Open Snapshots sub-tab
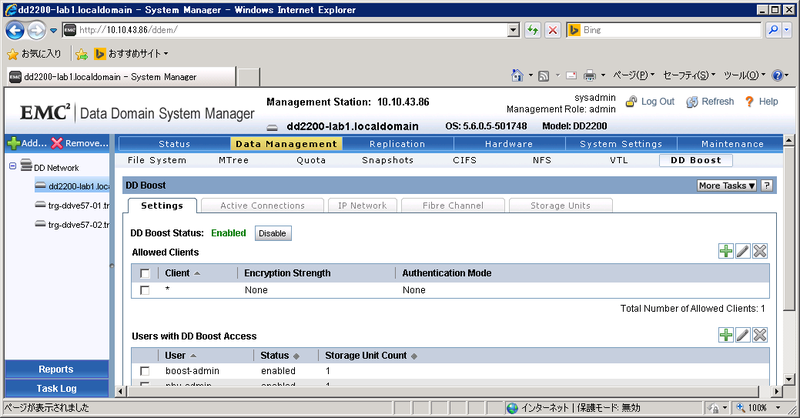 click(388, 160)
